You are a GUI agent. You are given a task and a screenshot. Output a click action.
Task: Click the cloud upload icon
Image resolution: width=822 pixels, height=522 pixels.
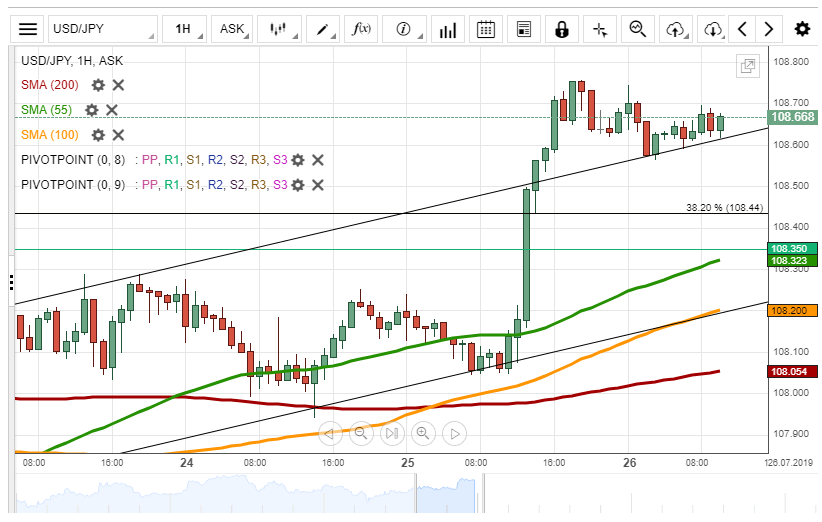click(x=676, y=29)
